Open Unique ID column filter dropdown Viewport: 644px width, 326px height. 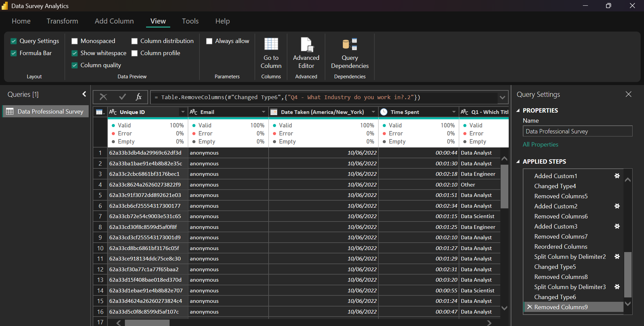click(x=183, y=112)
